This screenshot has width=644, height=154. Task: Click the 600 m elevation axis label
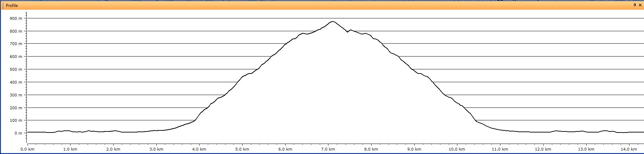16,57
